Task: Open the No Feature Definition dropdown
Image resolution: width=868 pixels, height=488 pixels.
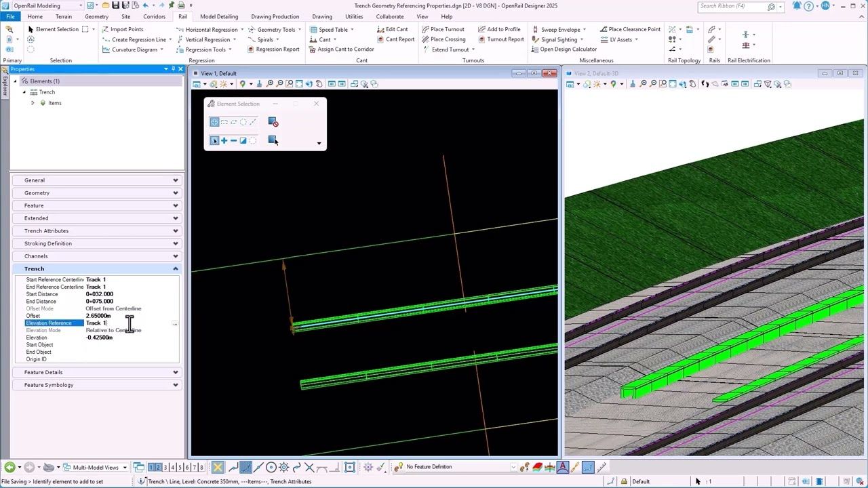Action: coord(513,467)
